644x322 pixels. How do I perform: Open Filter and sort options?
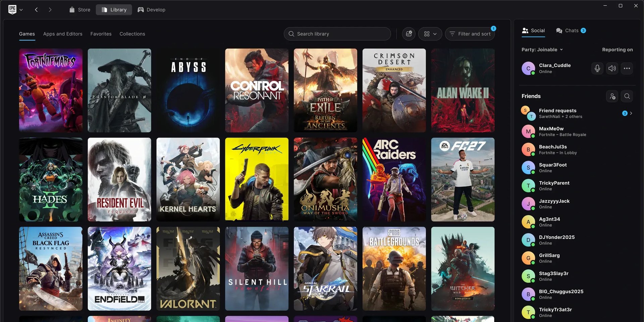(x=470, y=34)
